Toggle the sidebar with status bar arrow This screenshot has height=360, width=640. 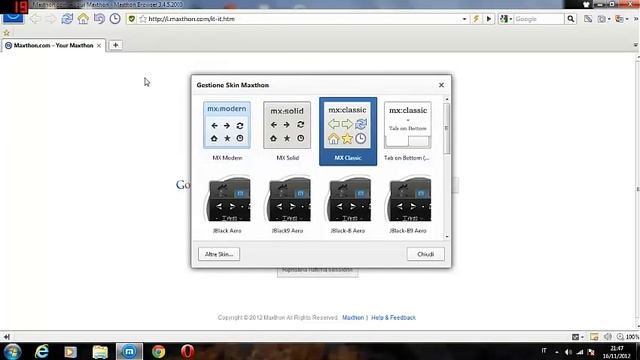[x=7, y=337]
